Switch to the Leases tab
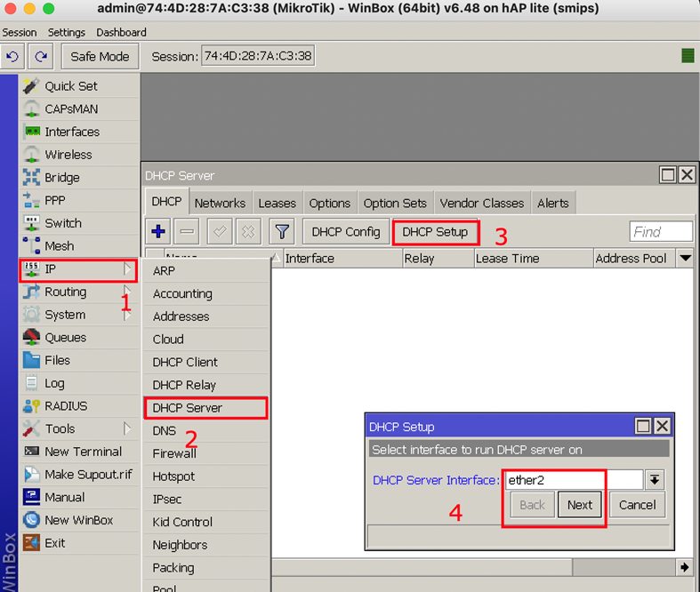The width and height of the screenshot is (700, 592). (x=278, y=203)
